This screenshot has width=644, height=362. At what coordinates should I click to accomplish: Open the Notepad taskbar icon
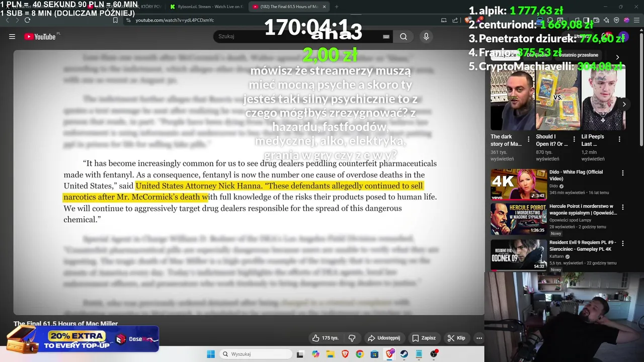[x=419, y=354]
